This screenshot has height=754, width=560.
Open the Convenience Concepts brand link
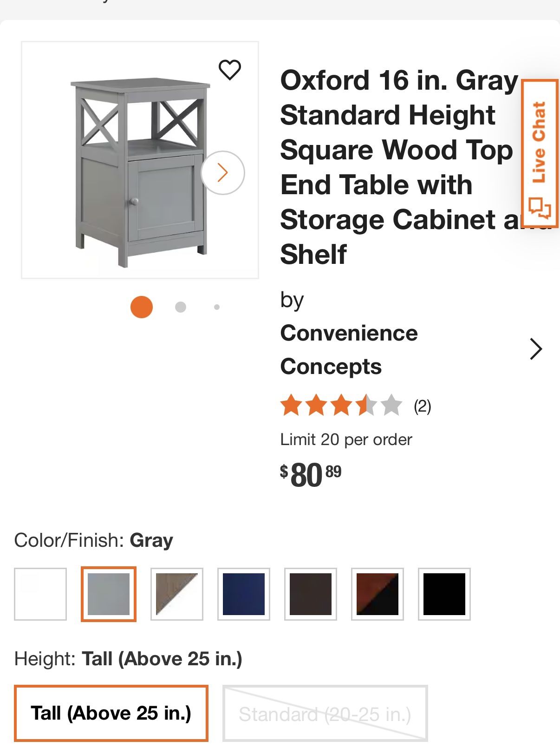point(349,349)
